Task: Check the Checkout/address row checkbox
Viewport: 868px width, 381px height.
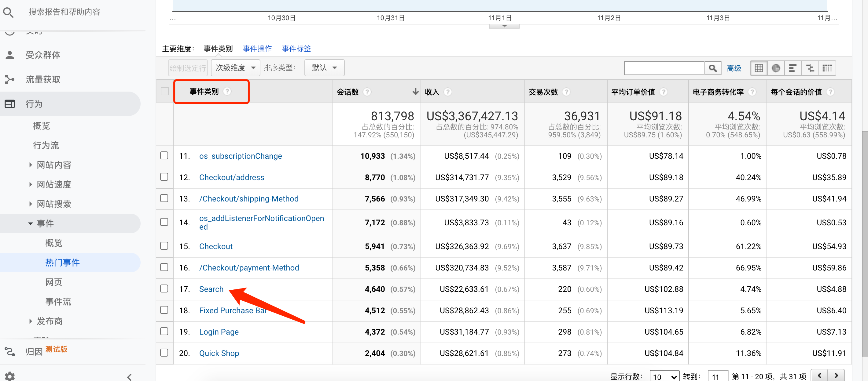Action: coord(164,177)
